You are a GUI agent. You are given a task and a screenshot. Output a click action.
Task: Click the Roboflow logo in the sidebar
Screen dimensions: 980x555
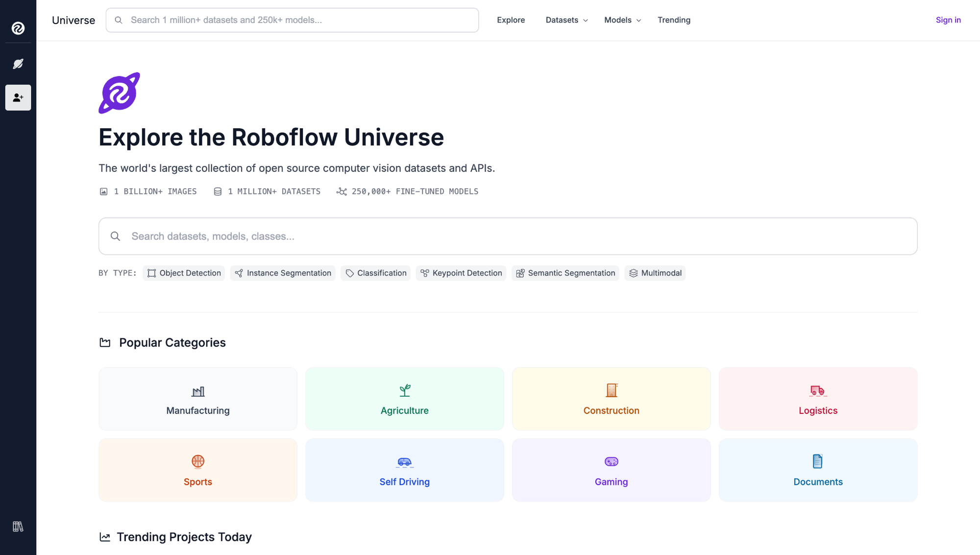pos(18,28)
